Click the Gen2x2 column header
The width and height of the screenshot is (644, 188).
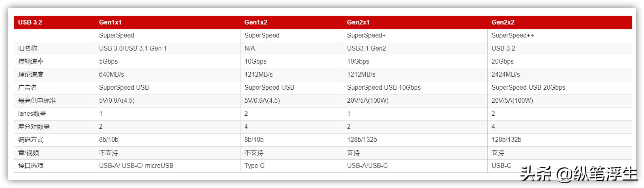click(x=503, y=22)
